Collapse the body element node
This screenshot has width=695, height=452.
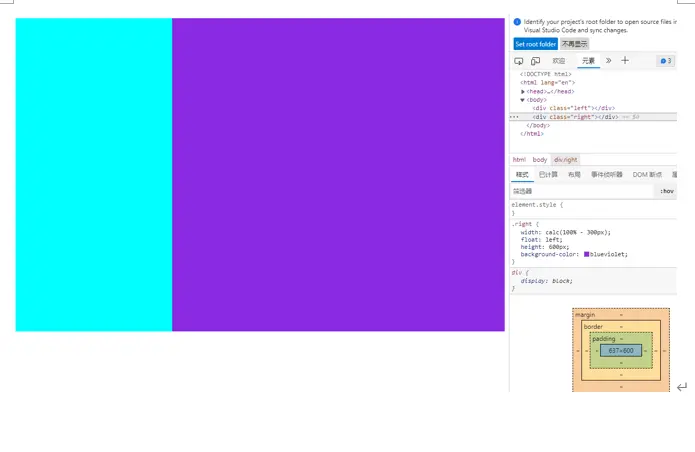(523, 100)
